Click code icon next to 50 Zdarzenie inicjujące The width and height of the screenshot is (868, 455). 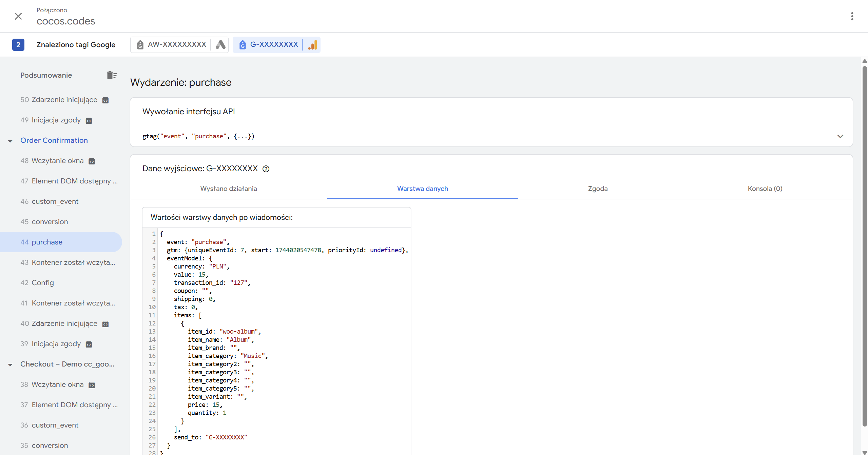pos(105,100)
